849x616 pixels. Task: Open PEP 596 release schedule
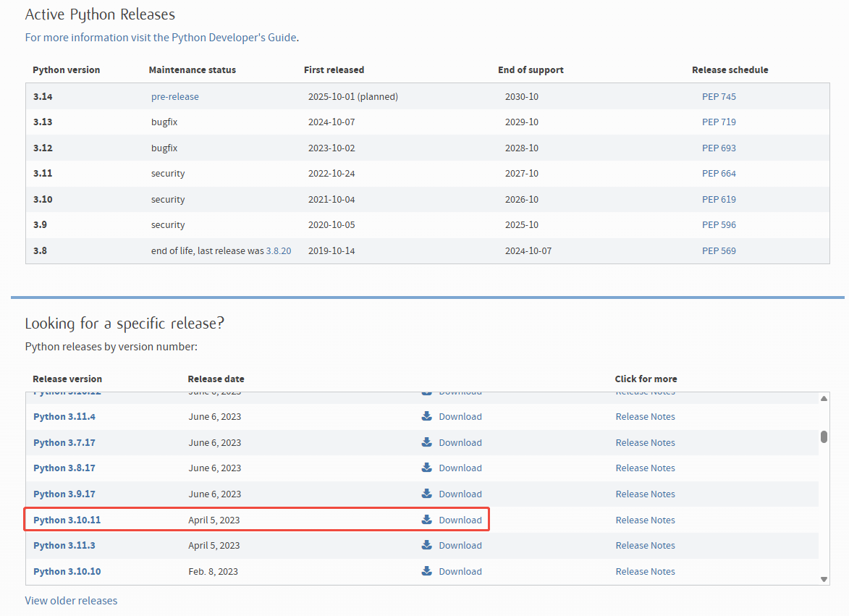click(x=719, y=224)
